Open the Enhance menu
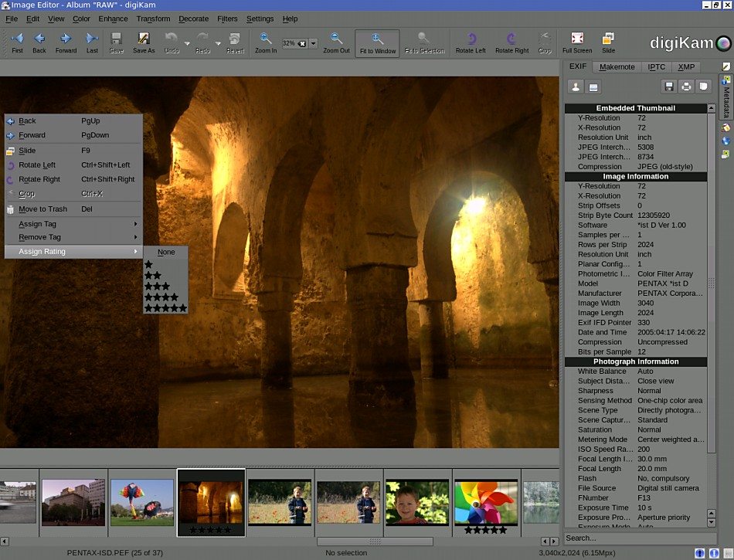Viewport: 734px width, 560px height. click(x=113, y=19)
